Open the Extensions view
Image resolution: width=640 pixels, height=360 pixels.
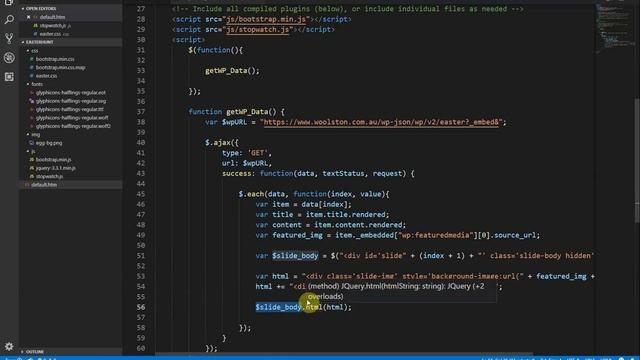[9, 77]
